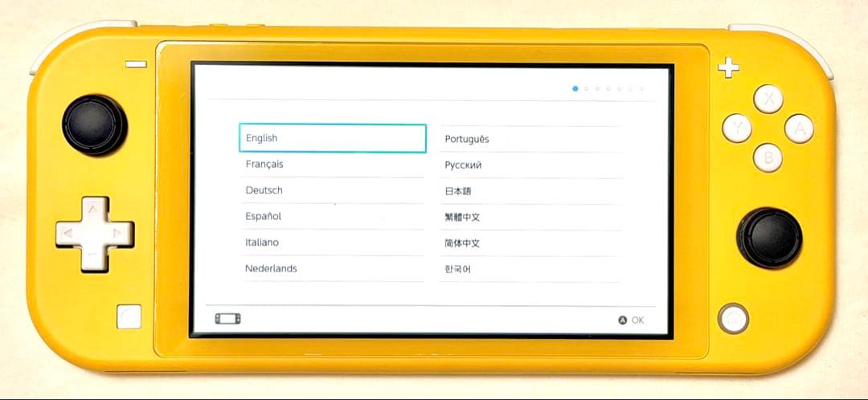868x400 pixels.
Task: Select 日本語 language entry
Action: (x=530, y=191)
